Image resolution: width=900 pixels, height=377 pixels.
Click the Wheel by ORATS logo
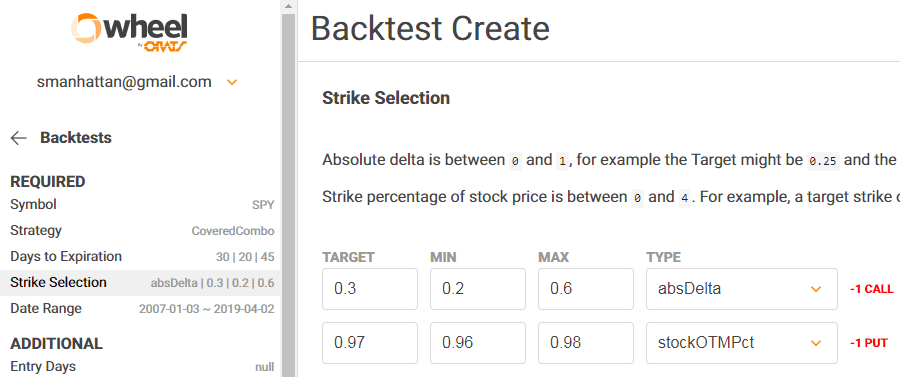coord(129,32)
